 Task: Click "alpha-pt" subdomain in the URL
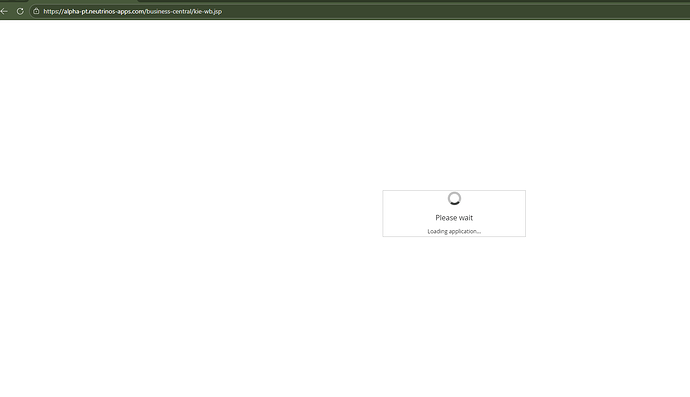[75, 11]
